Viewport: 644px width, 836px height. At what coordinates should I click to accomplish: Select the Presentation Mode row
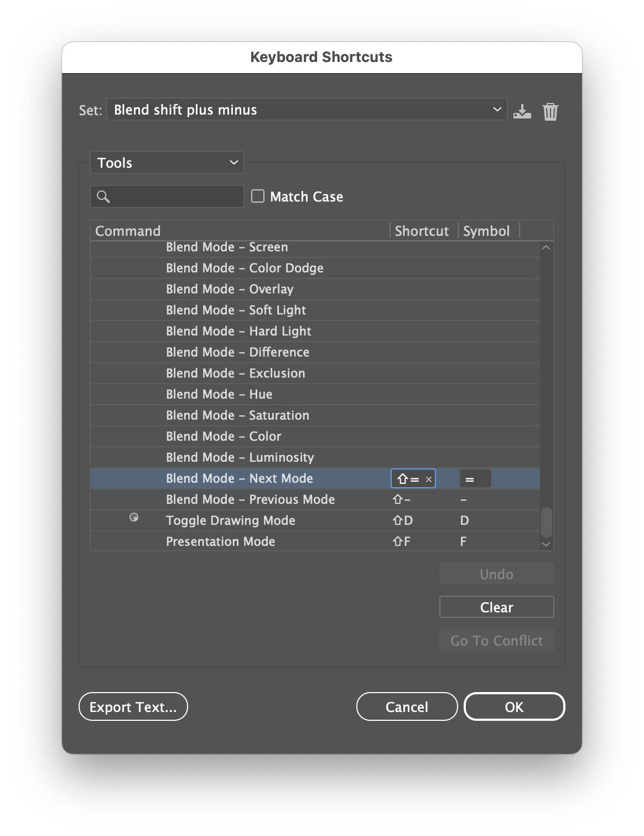click(x=221, y=541)
